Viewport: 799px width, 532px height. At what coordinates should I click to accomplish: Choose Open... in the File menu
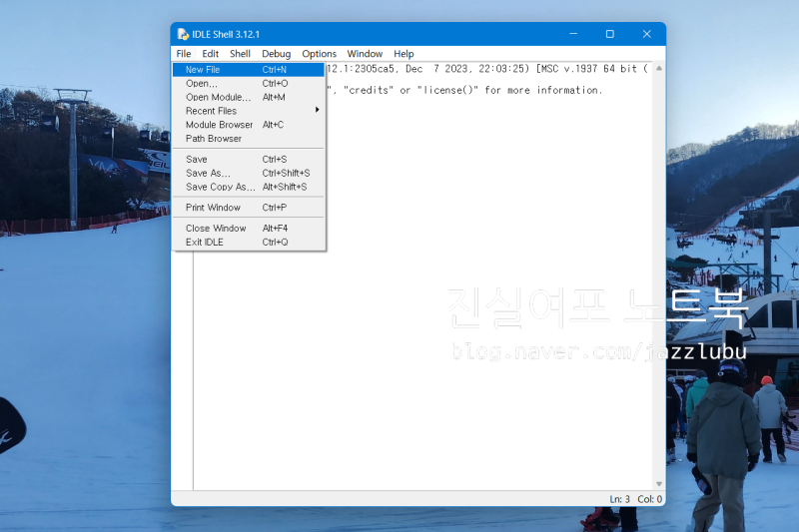[201, 84]
